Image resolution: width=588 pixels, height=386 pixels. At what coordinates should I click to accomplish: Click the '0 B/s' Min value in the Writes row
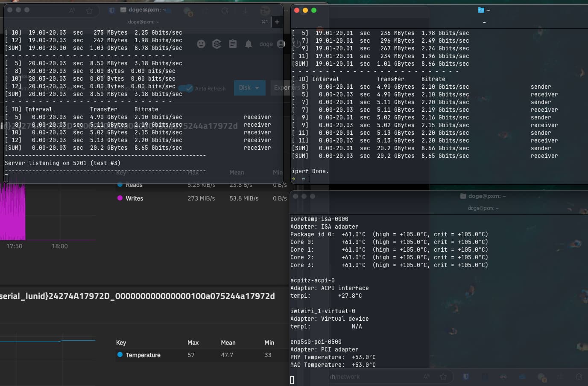(x=280, y=198)
